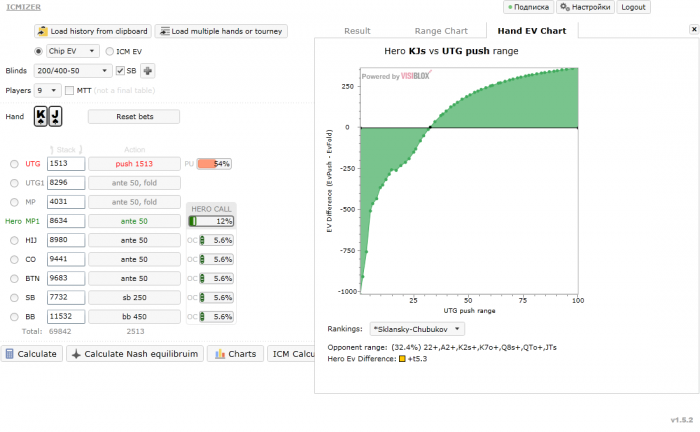Viewport: 700px width, 432px height.
Task: Click the Reset bets button
Action: tap(134, 116)
